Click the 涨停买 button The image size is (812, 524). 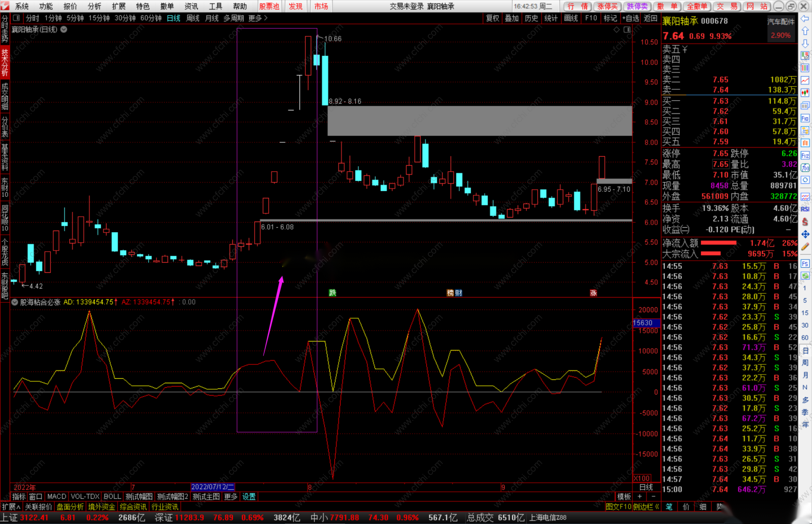607,6
